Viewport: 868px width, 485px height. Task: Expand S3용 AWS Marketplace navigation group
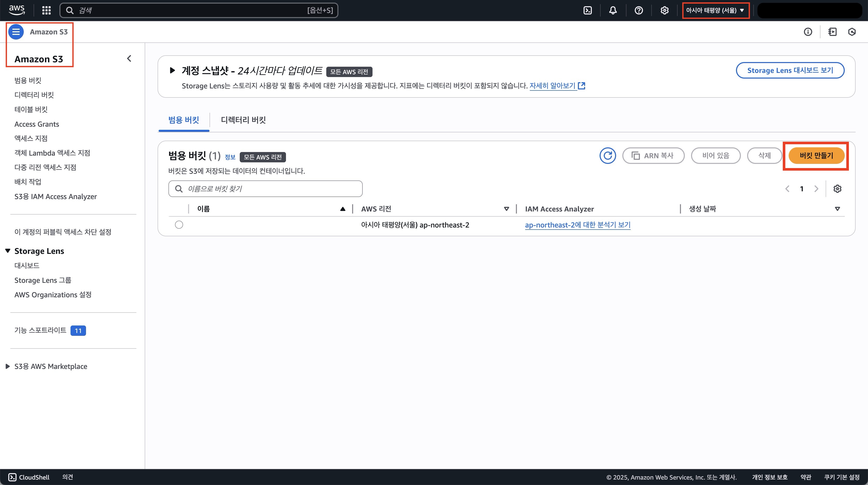[8, 366]
